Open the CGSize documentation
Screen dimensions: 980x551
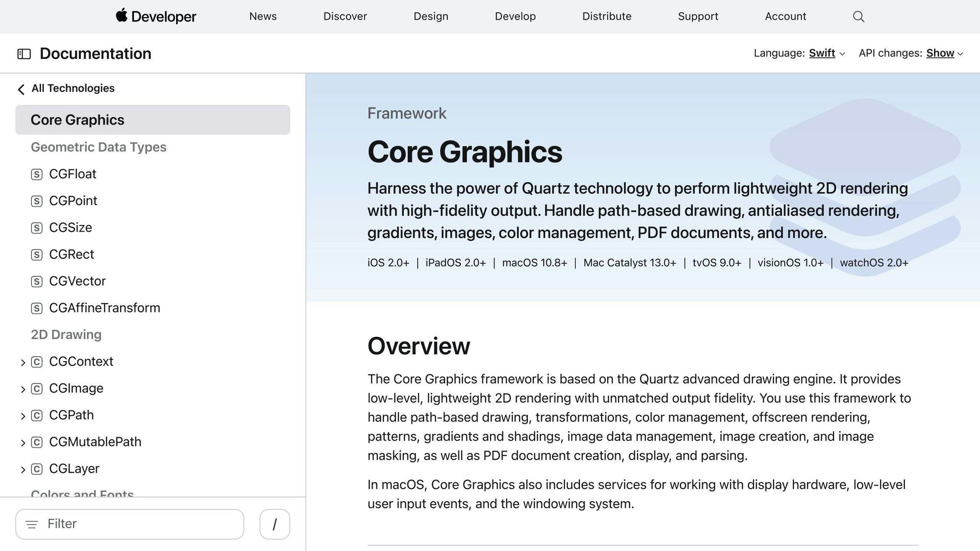70,228
